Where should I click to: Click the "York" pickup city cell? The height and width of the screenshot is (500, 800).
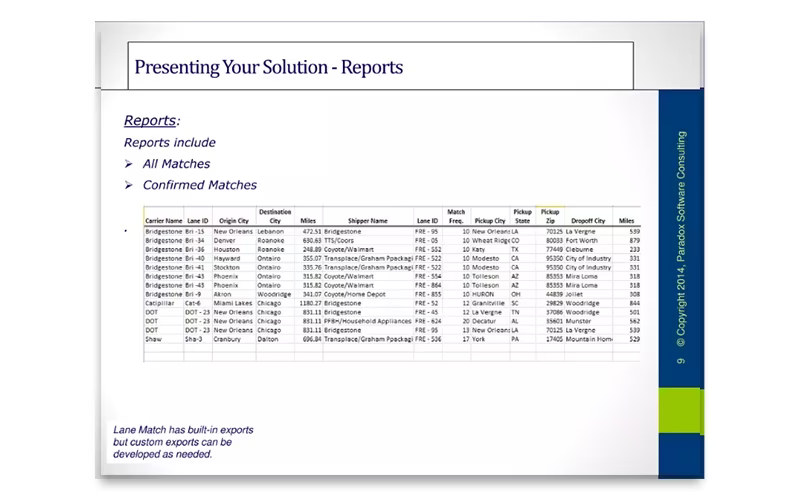coord(479,339)
